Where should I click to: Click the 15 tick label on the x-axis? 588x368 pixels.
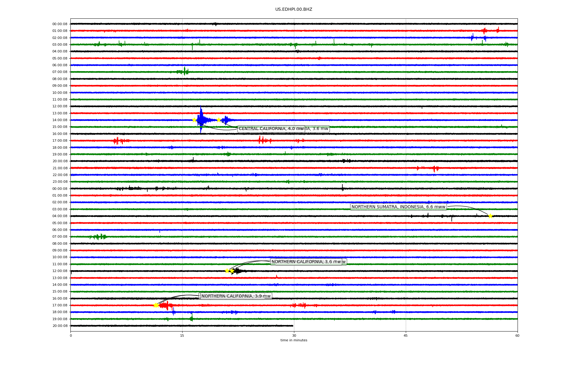coord(182,335)
